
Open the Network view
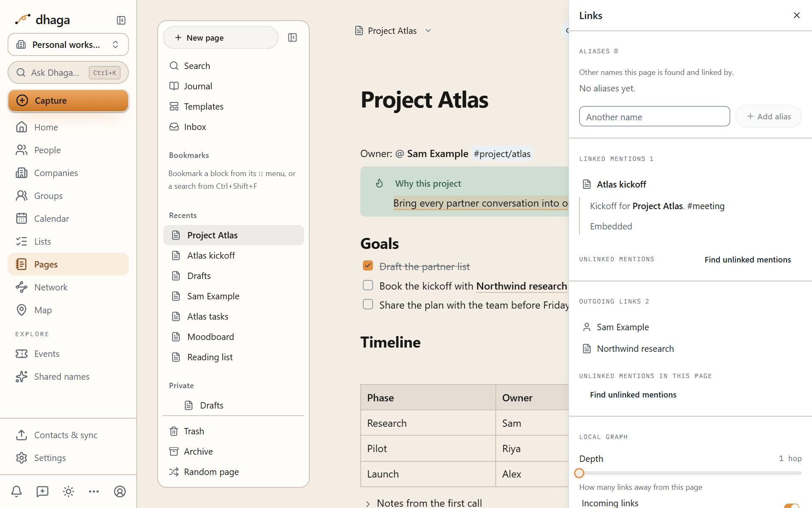[x=68, y=287]
